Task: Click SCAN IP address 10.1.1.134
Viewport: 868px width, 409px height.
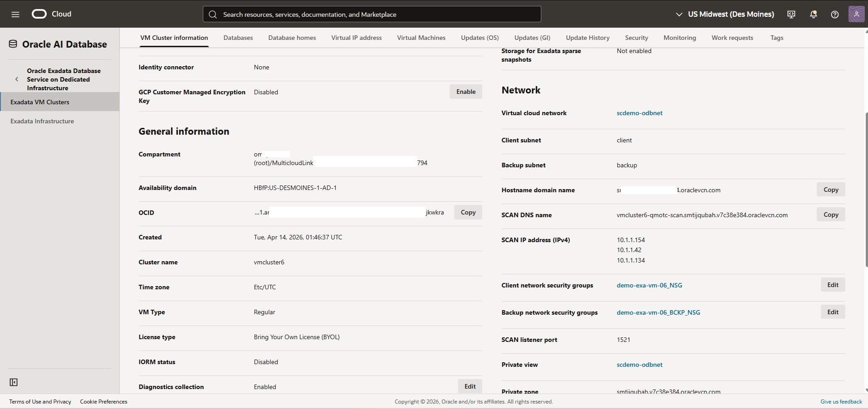Action: [631, 260]
